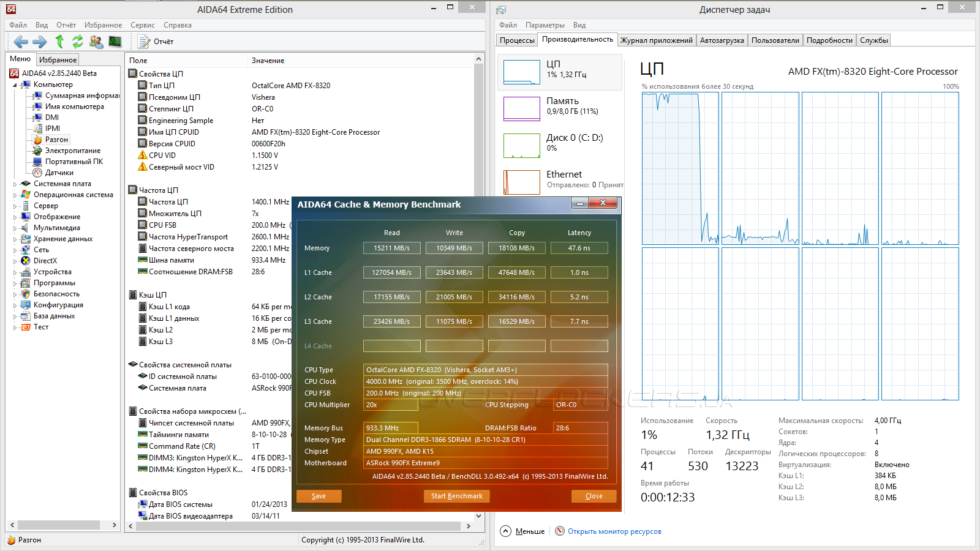This screenshot has width=980, height=551.
Task: Collapse the Компьютер tree node
Action: point(15,85)
